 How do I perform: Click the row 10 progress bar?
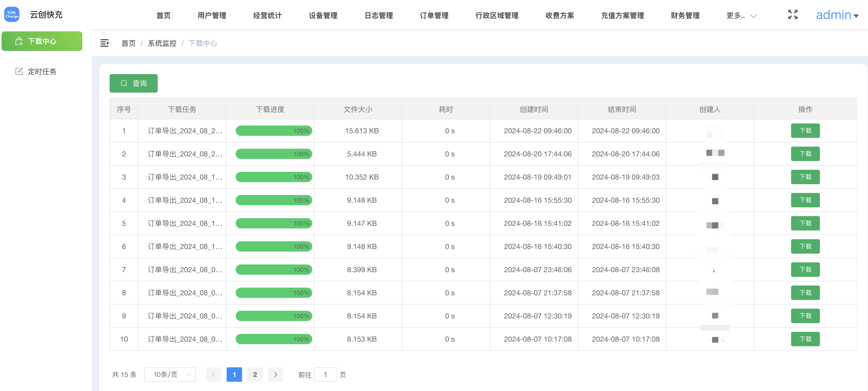point(274,339)
